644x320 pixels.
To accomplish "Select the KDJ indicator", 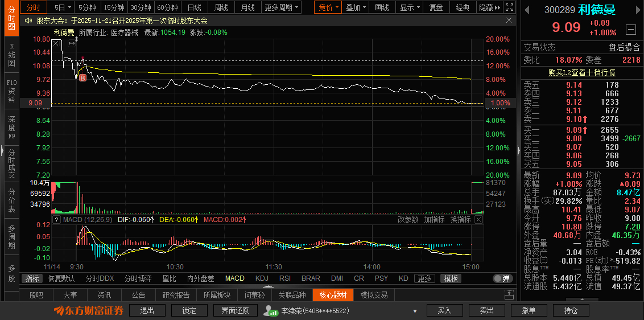I will pyautogui.click(x=262, y=278).
